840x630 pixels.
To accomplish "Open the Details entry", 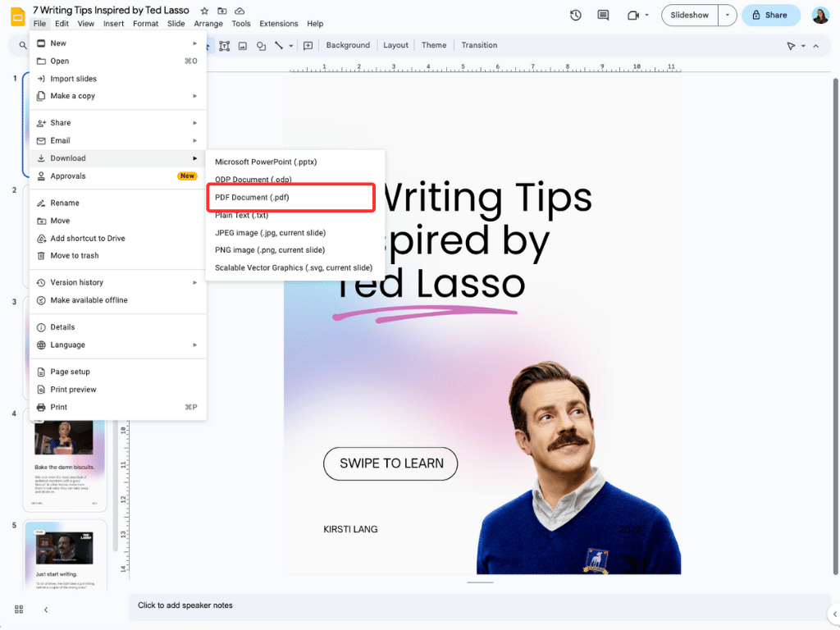I will [118, 327].
